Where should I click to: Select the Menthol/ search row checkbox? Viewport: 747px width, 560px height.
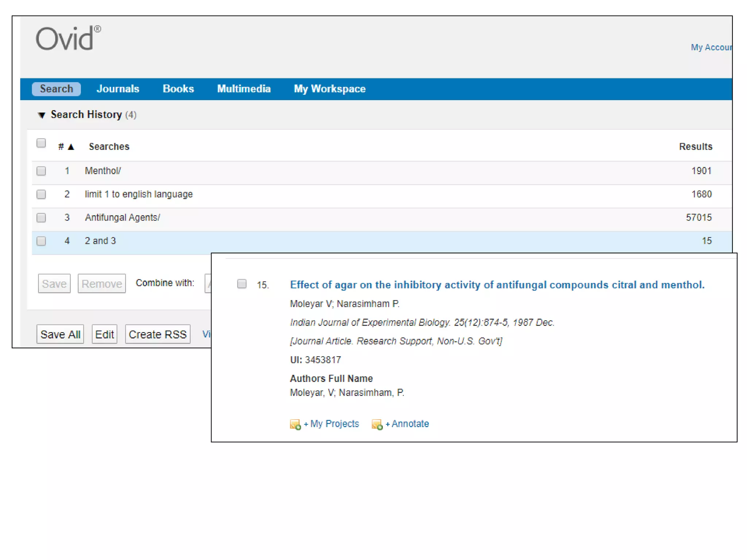41,171
